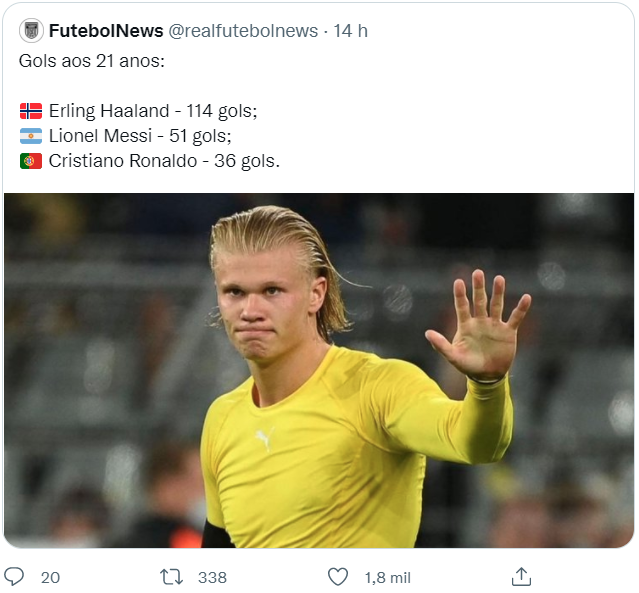Click the "14 h" tweet timestamp
This screenshot has height=593, width=639.
click(x=350, y=31)
